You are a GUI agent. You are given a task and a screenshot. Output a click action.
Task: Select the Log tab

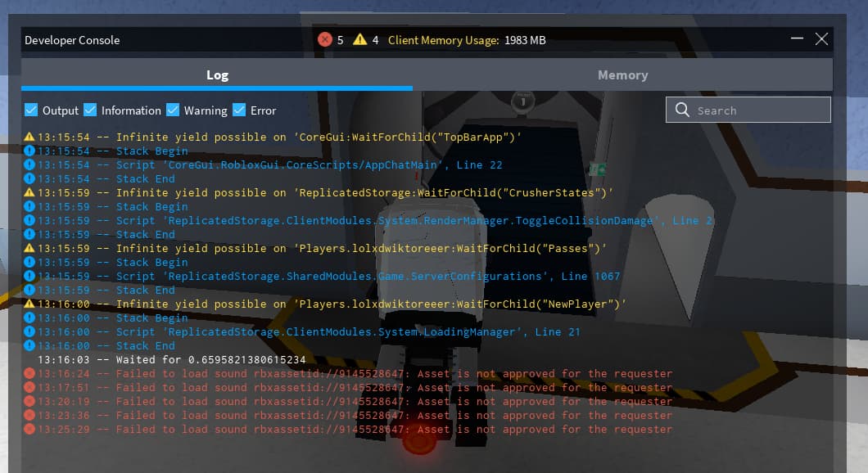point(217,75)
